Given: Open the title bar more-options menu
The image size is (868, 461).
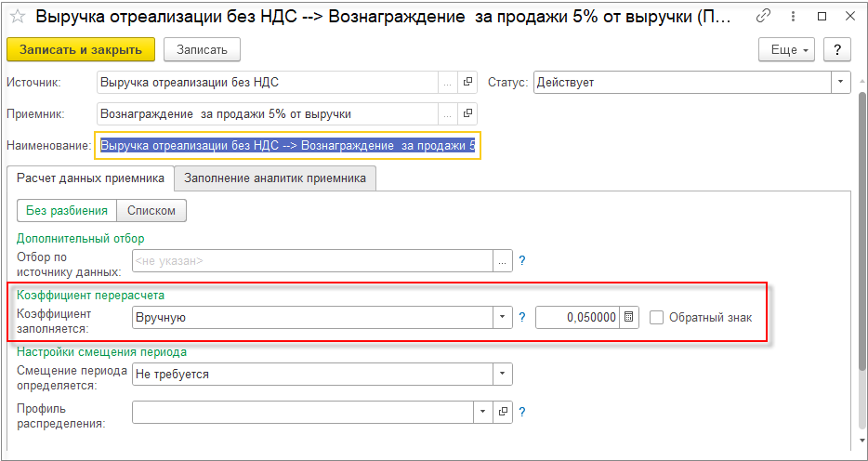Looking at the screenshot, I should (793, 16).
